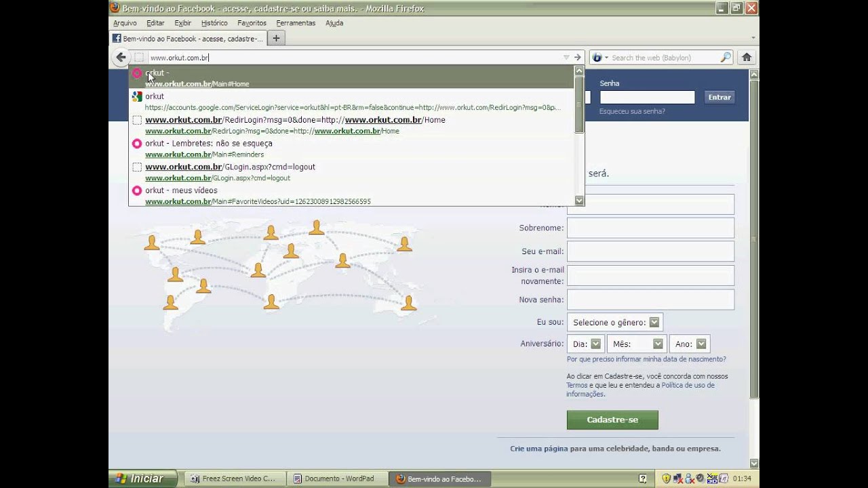The height and width of the screenshot is (488, 868).
Task: Click the Entrar login button
Action: point(719,97)
